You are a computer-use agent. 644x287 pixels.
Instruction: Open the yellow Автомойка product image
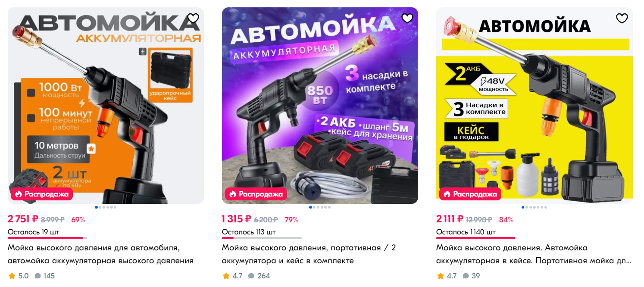(x=535, y=106)
